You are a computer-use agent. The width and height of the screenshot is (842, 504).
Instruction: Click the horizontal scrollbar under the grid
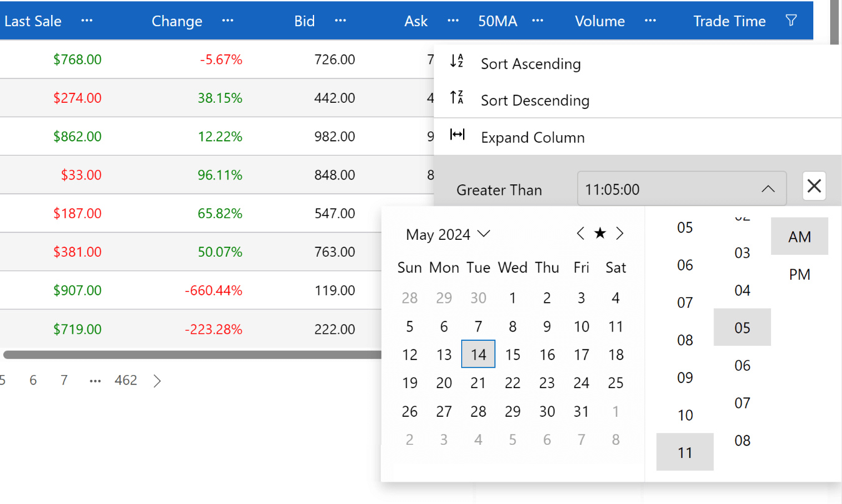tap(192, 354)
